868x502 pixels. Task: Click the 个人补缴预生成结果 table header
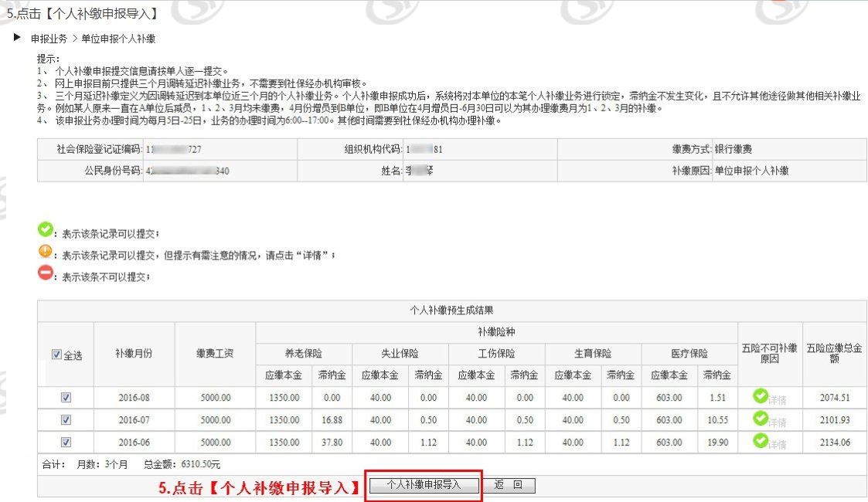tap(451, 310)
